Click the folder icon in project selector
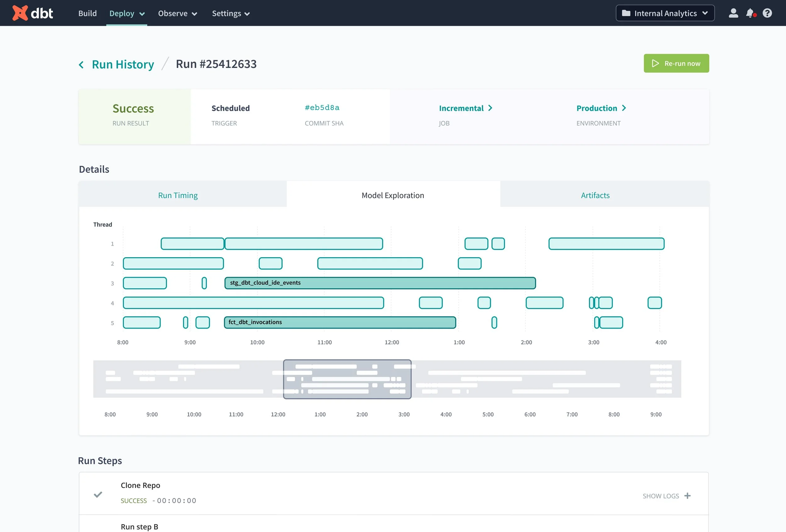The image size is (786, 532). pyautogui.click(x=626, y=13)
